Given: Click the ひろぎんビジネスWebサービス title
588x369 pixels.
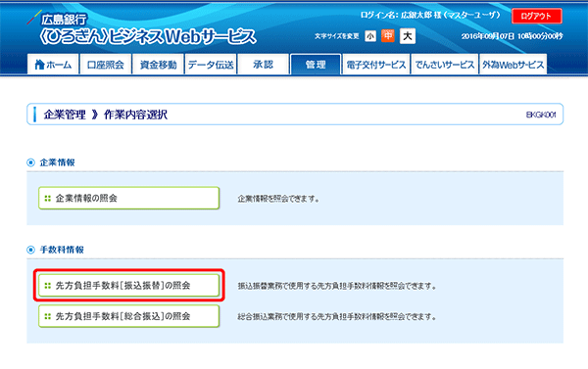Looking at the screenshot, I should [148, 37].
